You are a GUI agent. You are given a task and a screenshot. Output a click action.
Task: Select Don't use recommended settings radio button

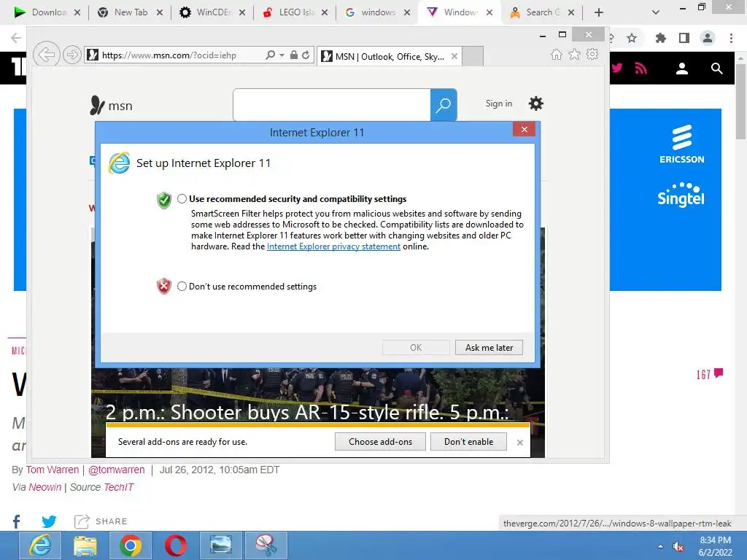coord(182,286)
